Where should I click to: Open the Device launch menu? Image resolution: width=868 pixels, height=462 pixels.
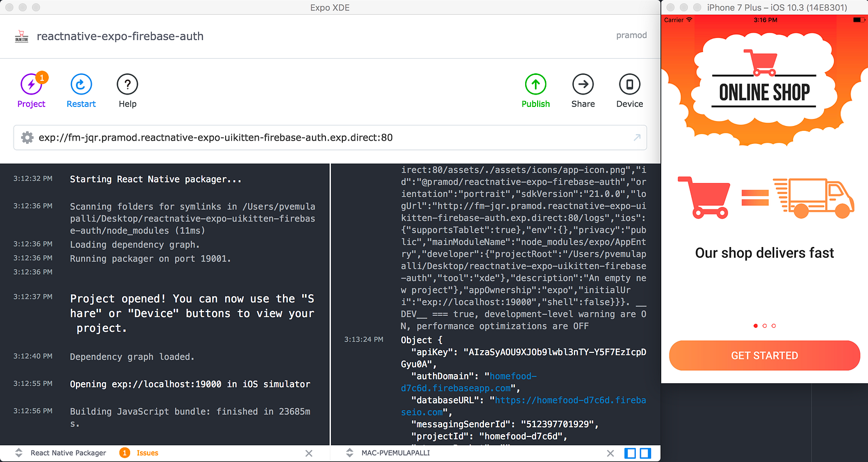coord(630,85)
